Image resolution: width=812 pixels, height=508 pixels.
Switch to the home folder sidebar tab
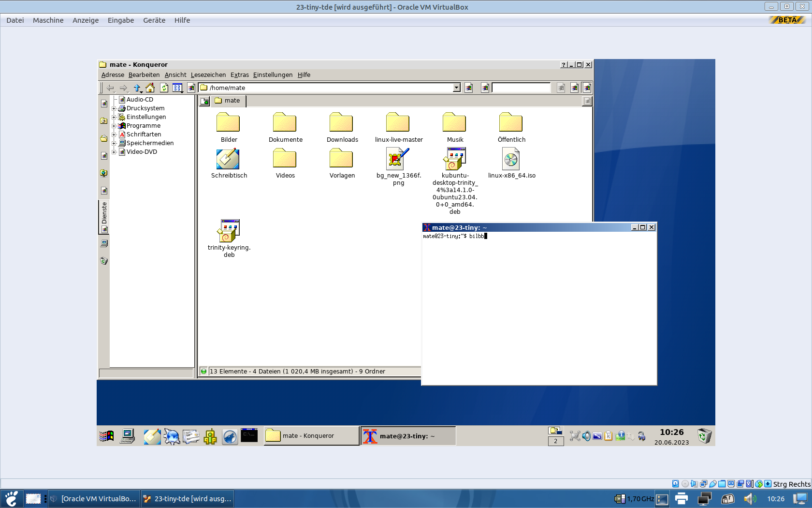click(x=104, y=138)
